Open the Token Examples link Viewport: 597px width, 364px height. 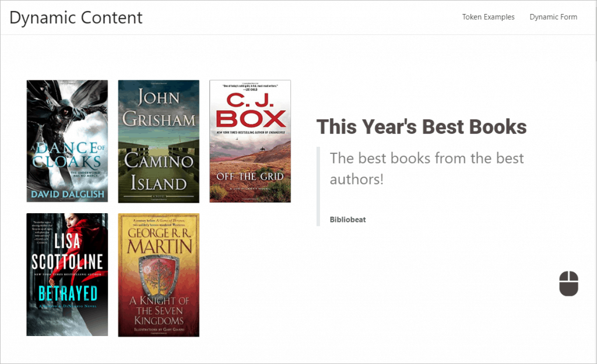(x=488, y=17)
